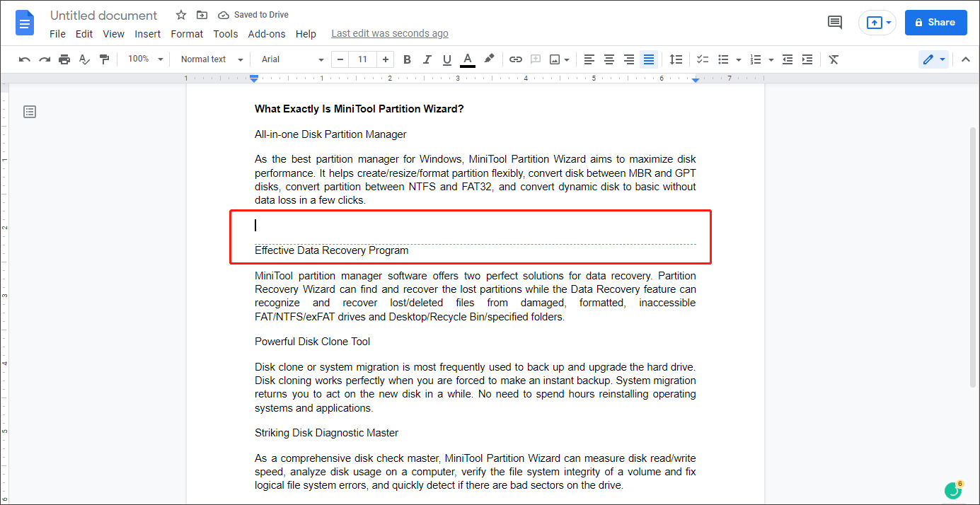Click the Grammarly badge icon
Image resolution: width=980 pixels, height=505 pixels.
pyautogui.click(x=953, y=490)
